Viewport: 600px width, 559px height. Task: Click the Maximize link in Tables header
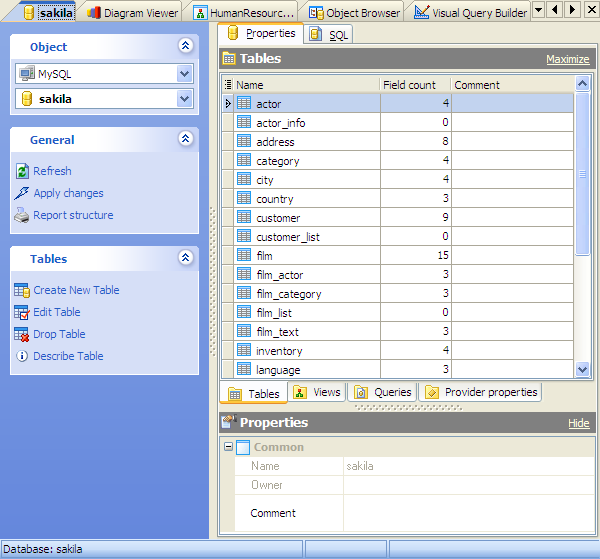[x=567, y=59]
